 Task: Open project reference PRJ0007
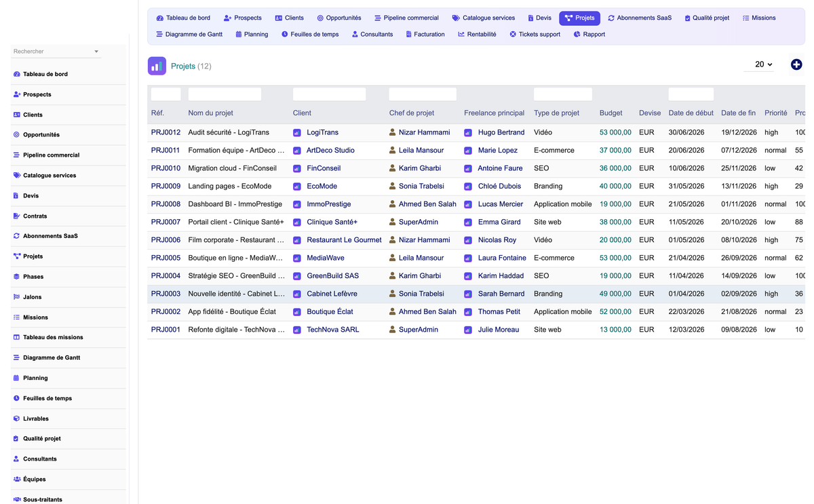tap(166, 222)
